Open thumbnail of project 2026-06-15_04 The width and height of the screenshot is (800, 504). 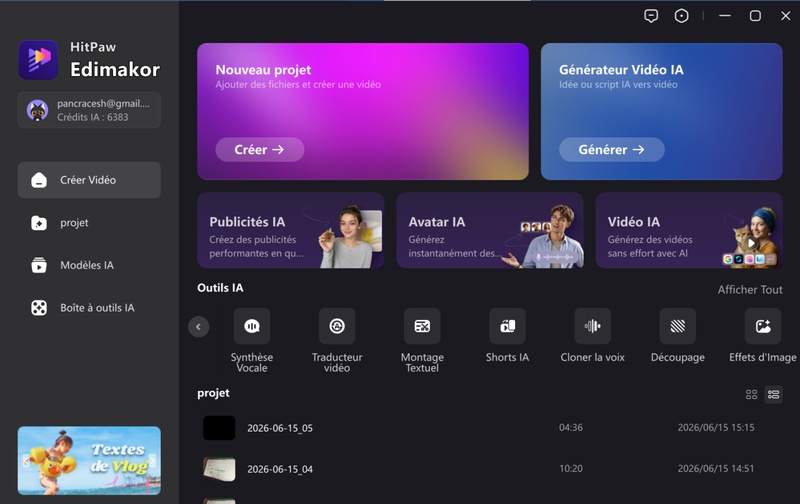pyautogui.click(x=219, y=469)
